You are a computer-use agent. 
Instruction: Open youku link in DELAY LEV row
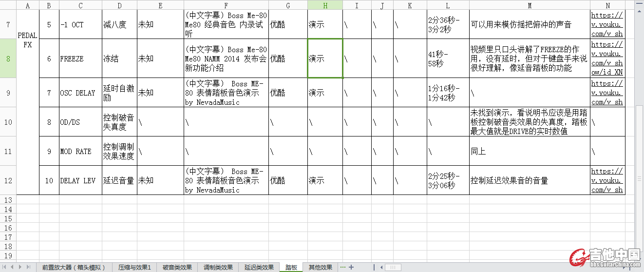[x=607, y=180]
